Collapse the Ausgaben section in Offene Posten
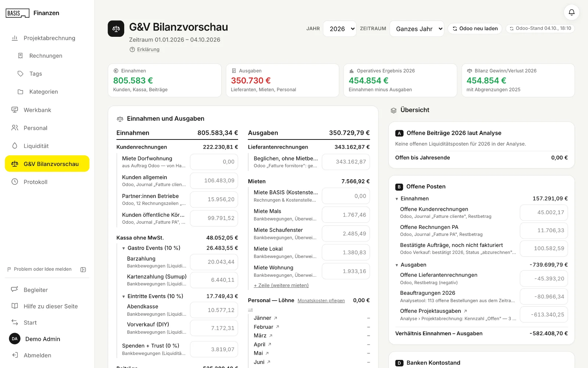 click(x=397, y=265)
